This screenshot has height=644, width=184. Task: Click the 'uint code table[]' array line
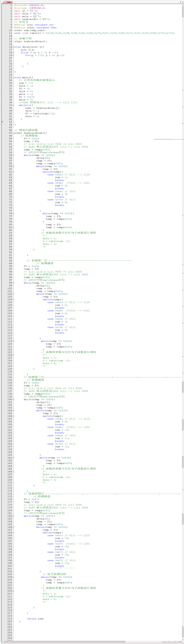tap(94, 33)
